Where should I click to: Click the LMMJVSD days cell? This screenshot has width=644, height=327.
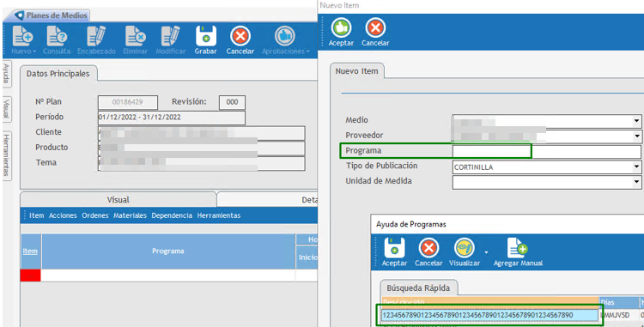(619, 315)
